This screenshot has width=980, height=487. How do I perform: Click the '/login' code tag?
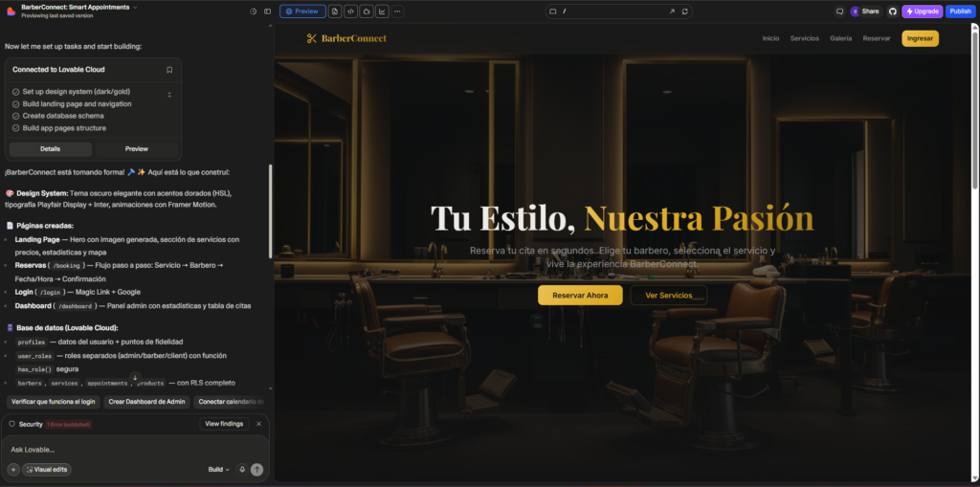(x=50, y=292)
